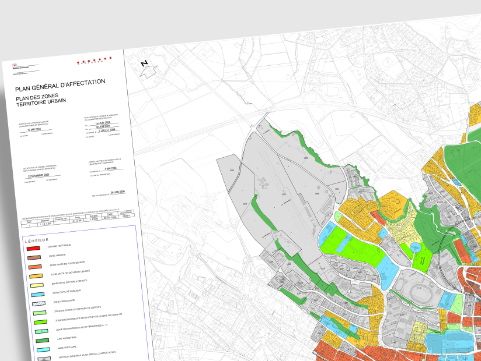
Task: Click the narrow green strip inside the grey airfield zone
Action: pos(262,212)
